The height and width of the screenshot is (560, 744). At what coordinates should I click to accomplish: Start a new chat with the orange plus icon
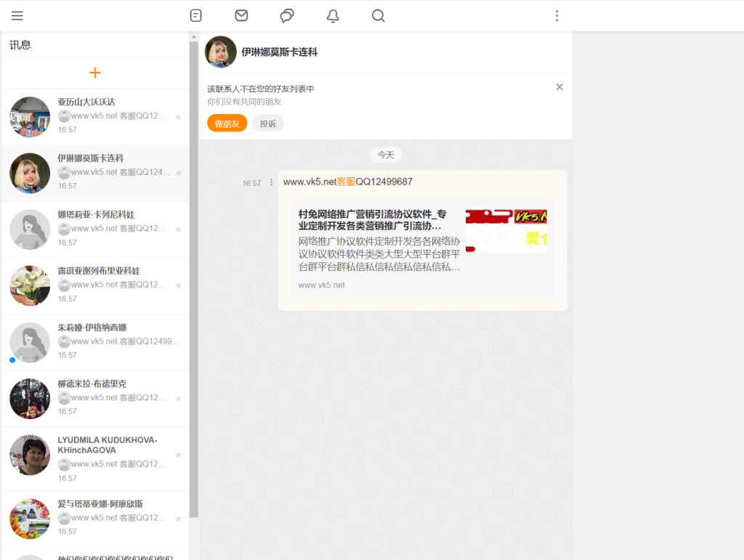point(94,73)
